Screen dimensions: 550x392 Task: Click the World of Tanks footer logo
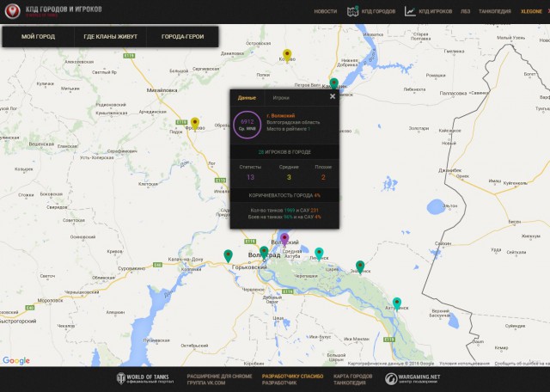coord(145,379)
